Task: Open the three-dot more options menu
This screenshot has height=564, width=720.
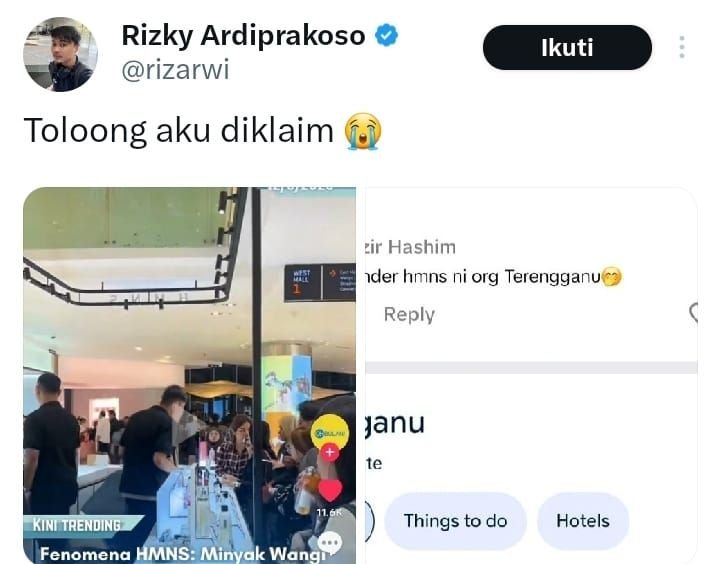Action: [x=682, y=47]
